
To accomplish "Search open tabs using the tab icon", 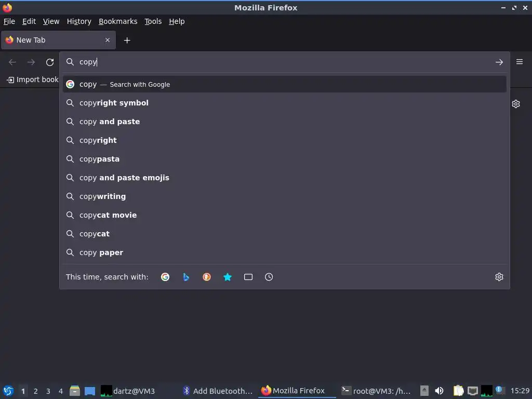I will click(x=248, y=277).
